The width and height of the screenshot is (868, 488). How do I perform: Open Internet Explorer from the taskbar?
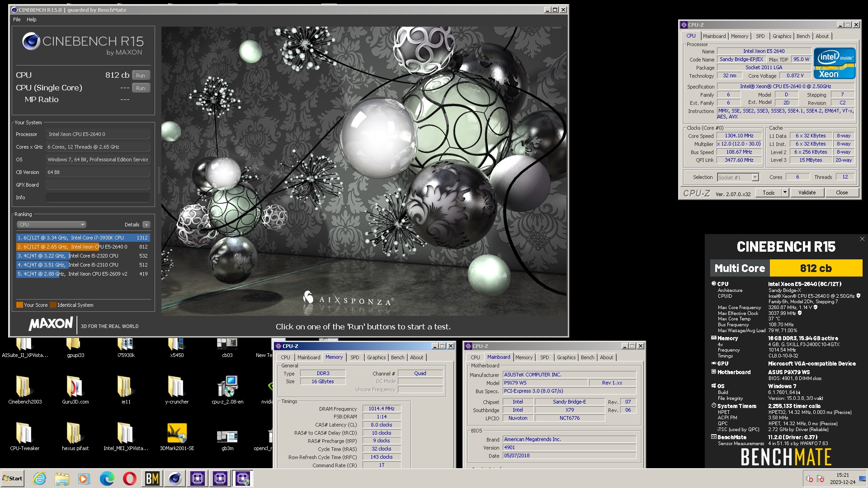[x=40, y=479]
